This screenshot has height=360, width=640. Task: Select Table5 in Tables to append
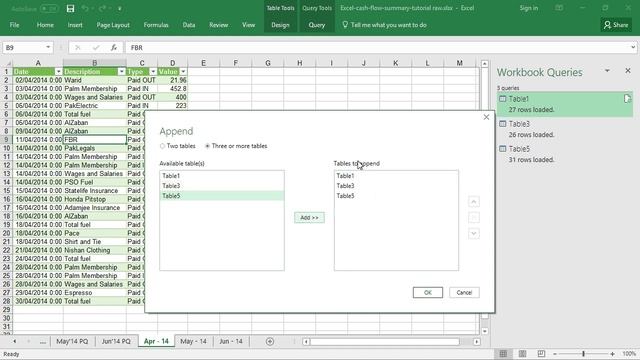click(x=396, y=196)
